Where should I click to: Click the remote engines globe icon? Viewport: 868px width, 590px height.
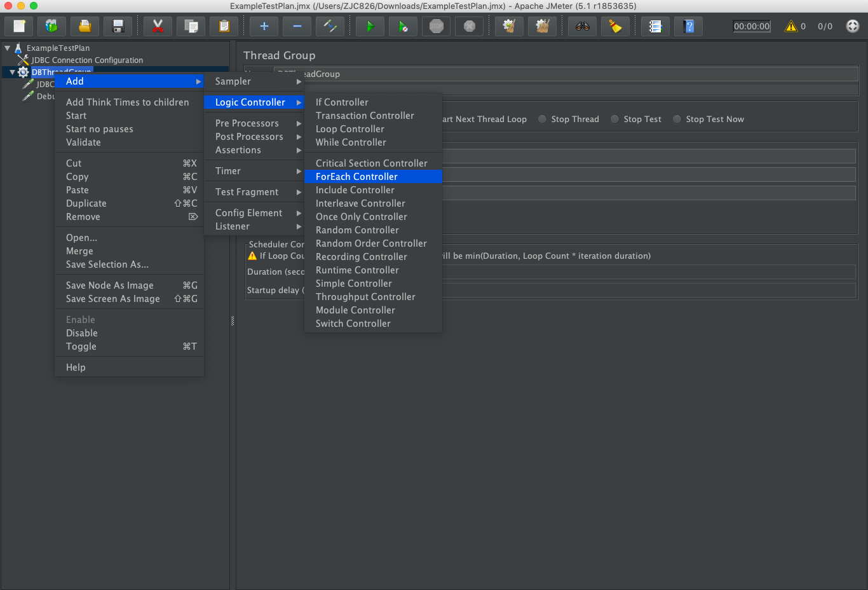pos(853,26)
